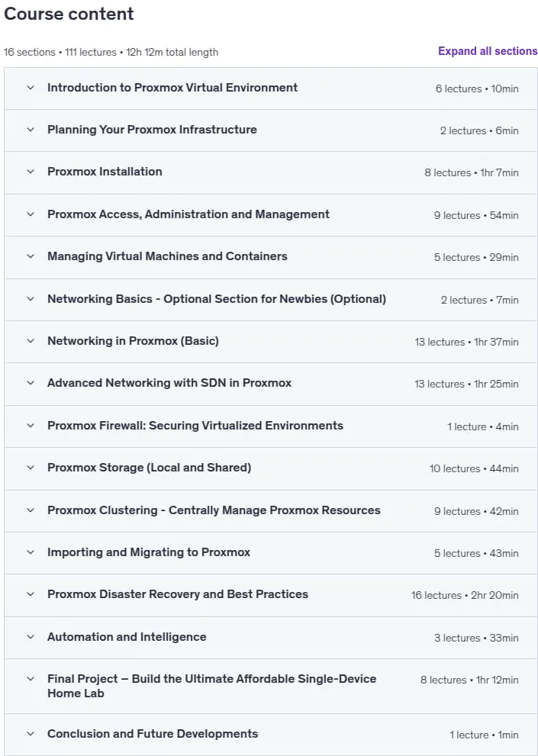Click the Proxmox Firewall section chevron
The image size is (538, 756).
(31, 426)
